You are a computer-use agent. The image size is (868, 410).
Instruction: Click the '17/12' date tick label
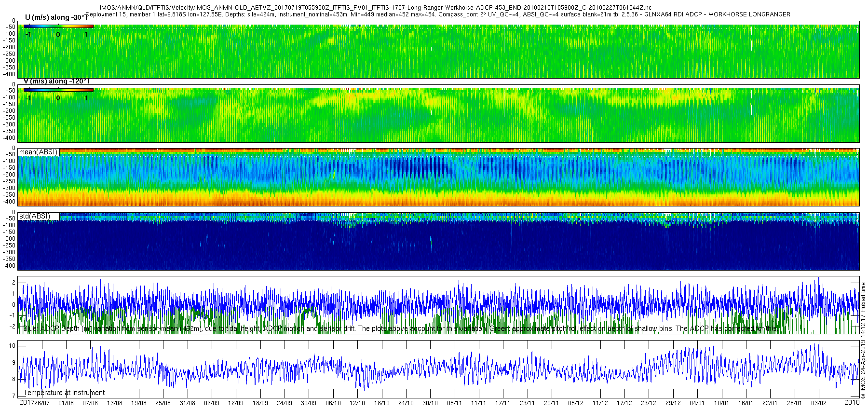(624, 403)
